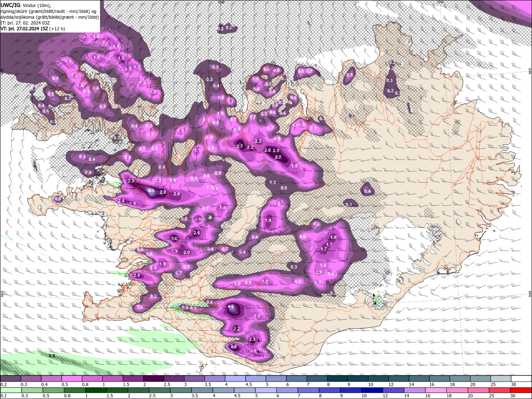The width and height of the screenshot is (532, 399).
Task: Select the lavender upper legend swatch above 4
Action: [x=234, y=379]
